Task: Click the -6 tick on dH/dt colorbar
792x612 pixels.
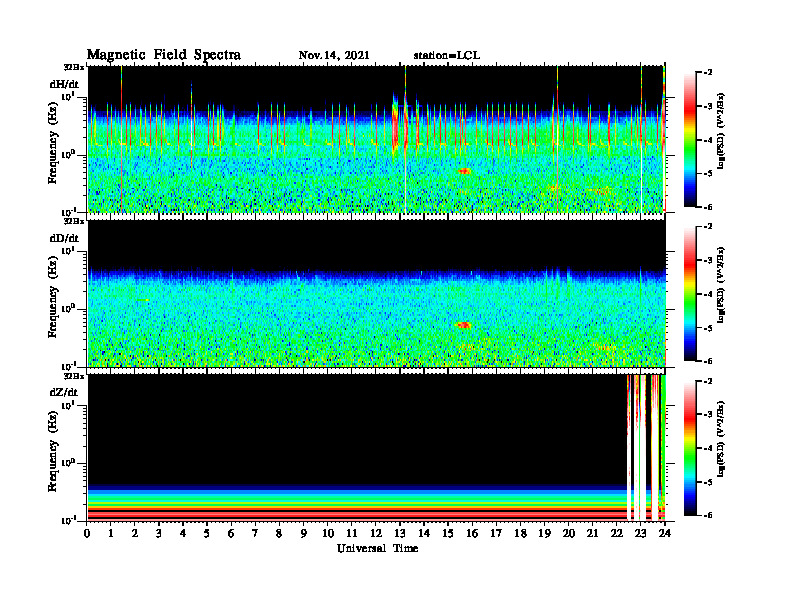Action: [707, 207]
